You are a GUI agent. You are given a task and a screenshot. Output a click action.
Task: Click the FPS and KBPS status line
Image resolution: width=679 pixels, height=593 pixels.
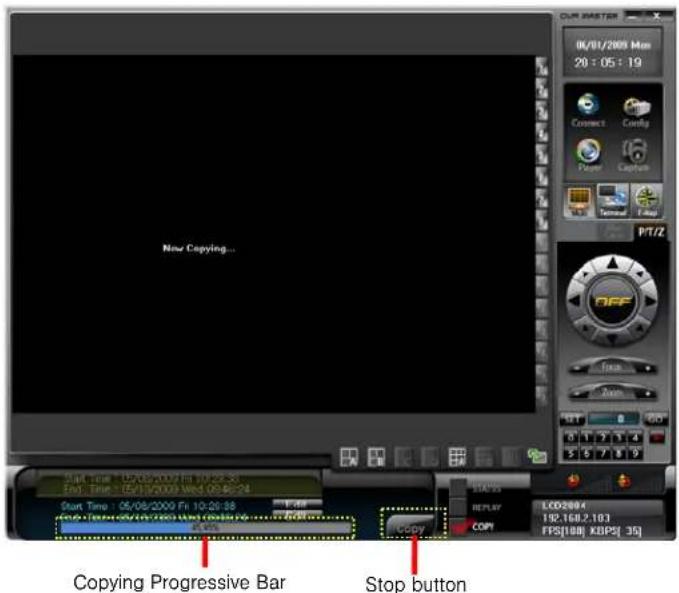592,531
